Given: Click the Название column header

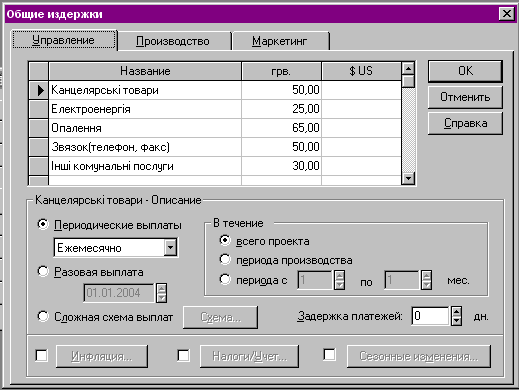Looking at the screenshot, I should [x=145, y=71].
